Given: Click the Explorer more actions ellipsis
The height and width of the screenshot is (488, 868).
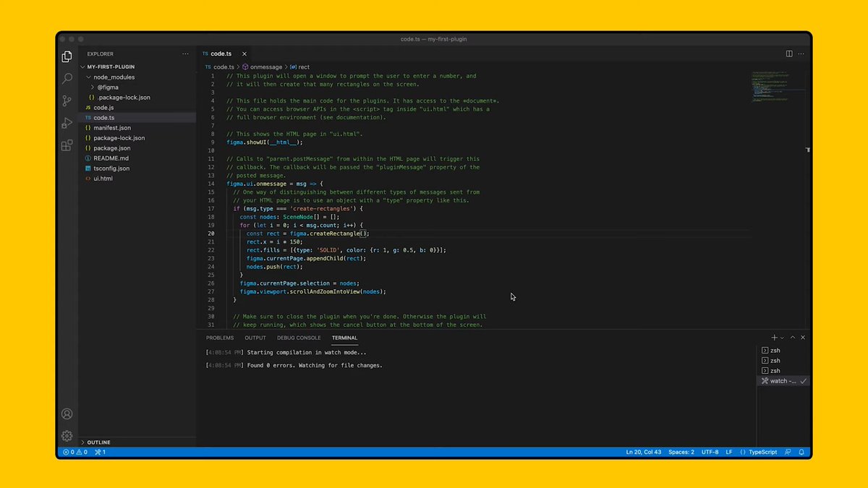Looking at the screenshot, I should point(186,53).
